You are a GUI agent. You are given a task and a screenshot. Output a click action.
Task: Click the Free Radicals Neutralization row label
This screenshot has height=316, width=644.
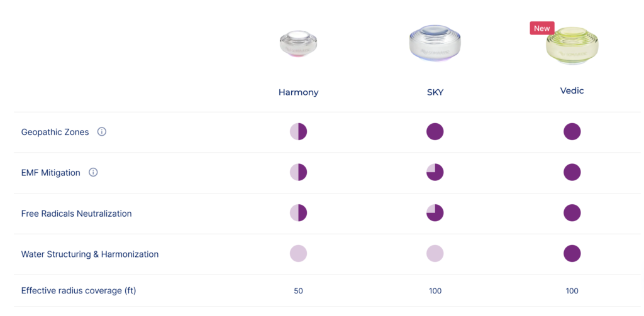pyautogui.click(x=76, y=214)
